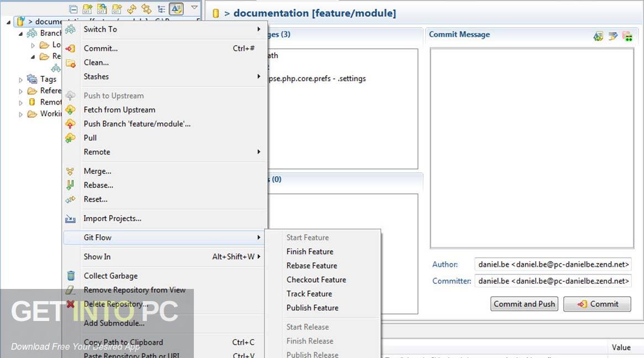The width and height of the screenshot is (644, 358).
Task: Expand the Local branches folder
Action: point(33,45)
